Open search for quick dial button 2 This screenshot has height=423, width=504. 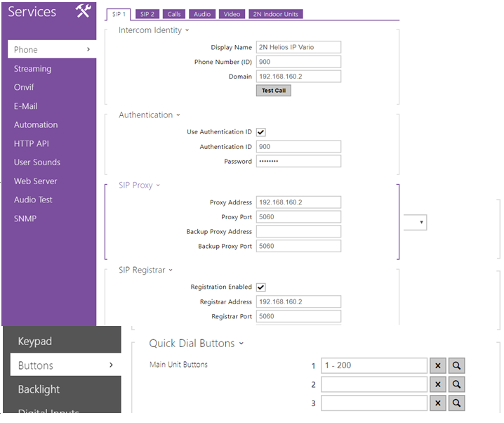457,384
